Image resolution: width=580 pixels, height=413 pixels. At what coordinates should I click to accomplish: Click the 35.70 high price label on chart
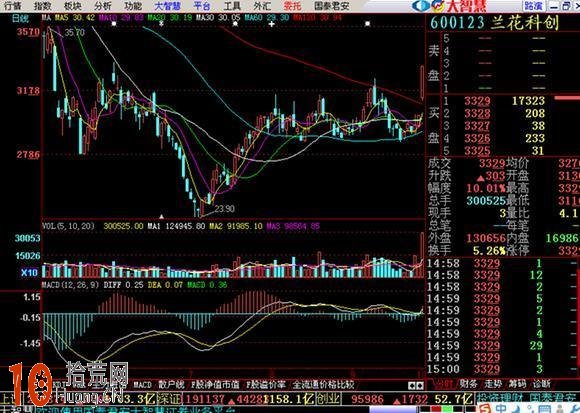click(75, 33)
